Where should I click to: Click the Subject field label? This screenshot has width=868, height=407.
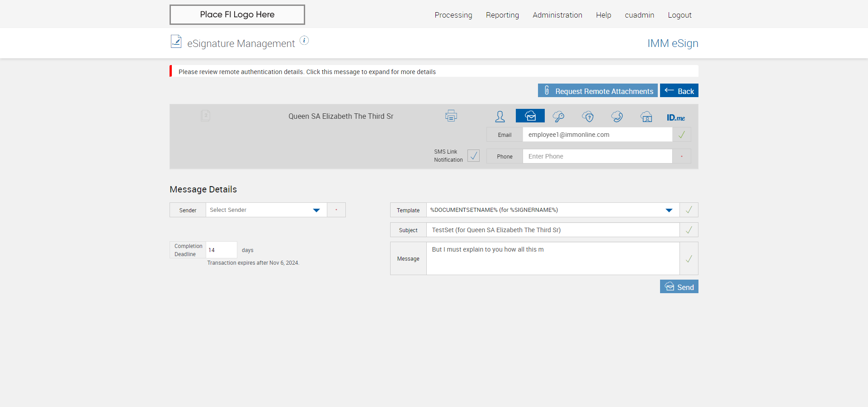[408, 230]
